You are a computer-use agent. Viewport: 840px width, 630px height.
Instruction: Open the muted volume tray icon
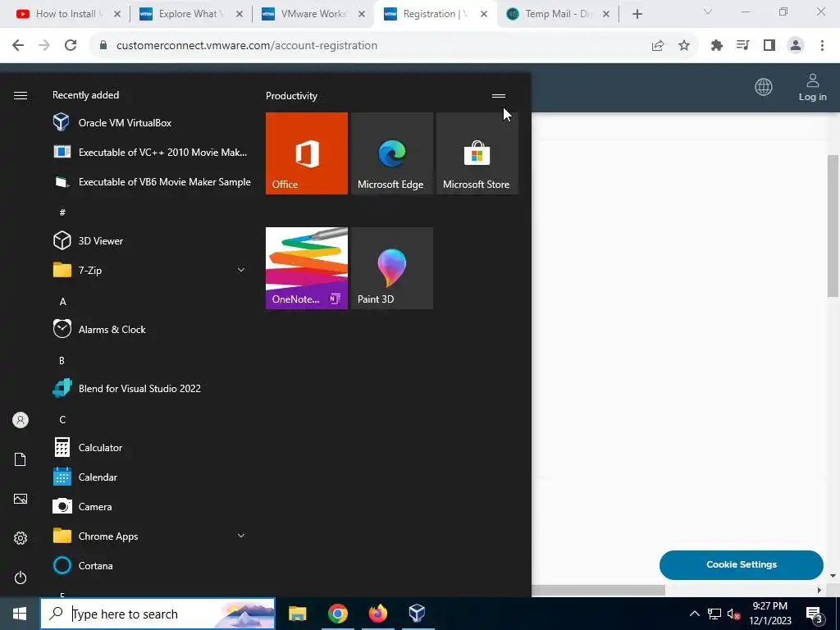point(733,614)
